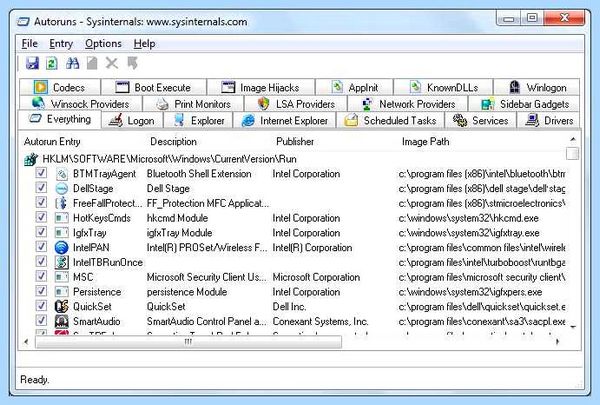Click the Persistence entry icon

tap(62, 292)
